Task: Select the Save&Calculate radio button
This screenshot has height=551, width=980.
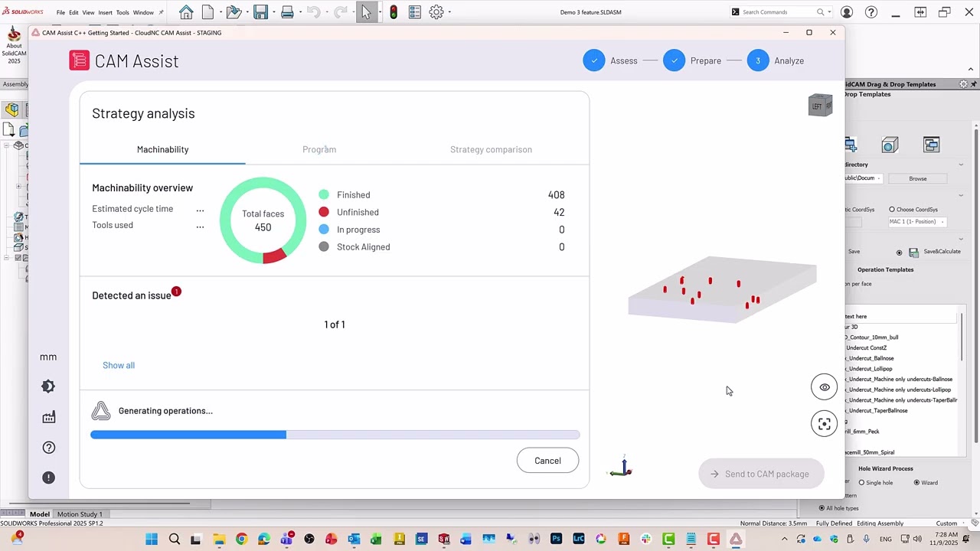Action: (x=900, y=252)
